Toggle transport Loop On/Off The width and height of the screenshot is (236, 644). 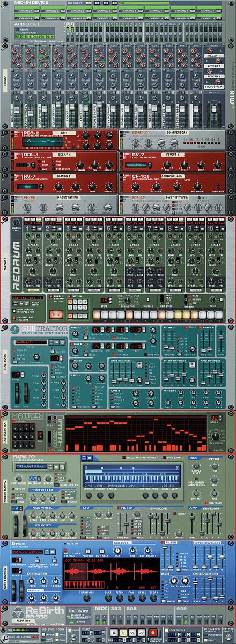[x=167, y=630]
